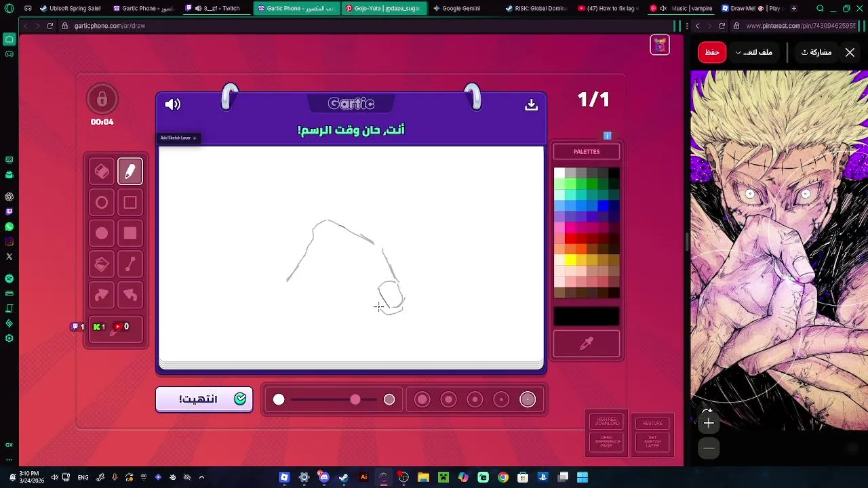
Task: Mute the Gartic sound speaker icon
Action: click(173, 104)
